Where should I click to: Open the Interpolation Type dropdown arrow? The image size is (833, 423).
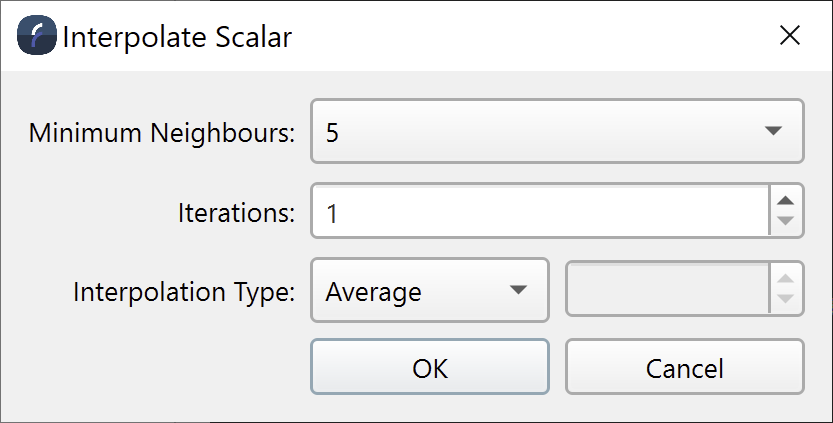click(517, 291)
